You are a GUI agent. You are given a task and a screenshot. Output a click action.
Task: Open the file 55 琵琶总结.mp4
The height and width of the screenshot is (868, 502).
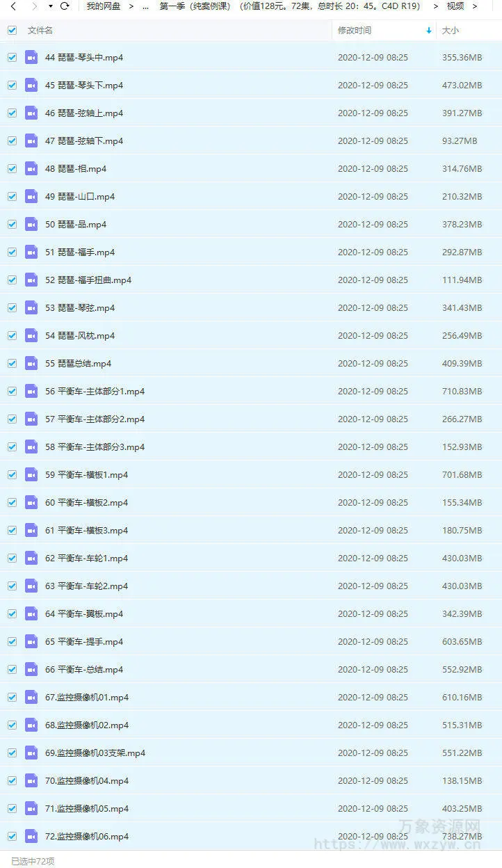[x=78, y=363]
